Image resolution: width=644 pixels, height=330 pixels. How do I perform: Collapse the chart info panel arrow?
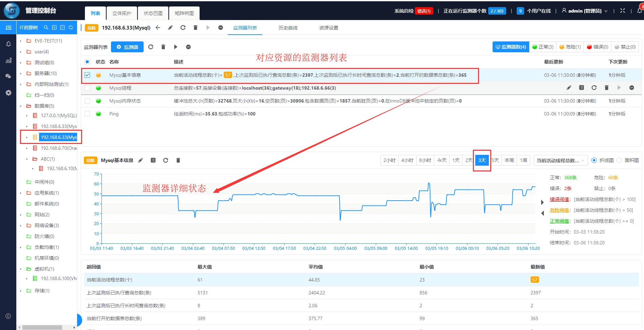pos(542,202)
